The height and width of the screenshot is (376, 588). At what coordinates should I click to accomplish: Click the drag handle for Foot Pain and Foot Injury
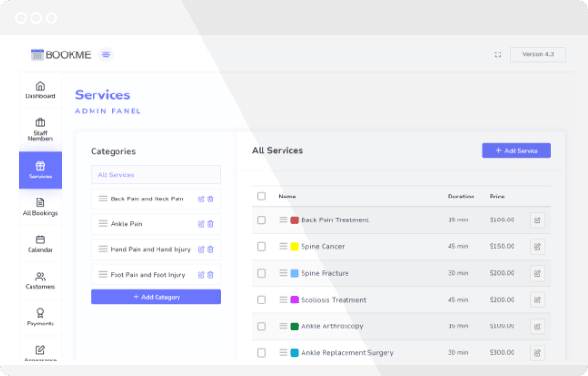click(x=103, y=275)
